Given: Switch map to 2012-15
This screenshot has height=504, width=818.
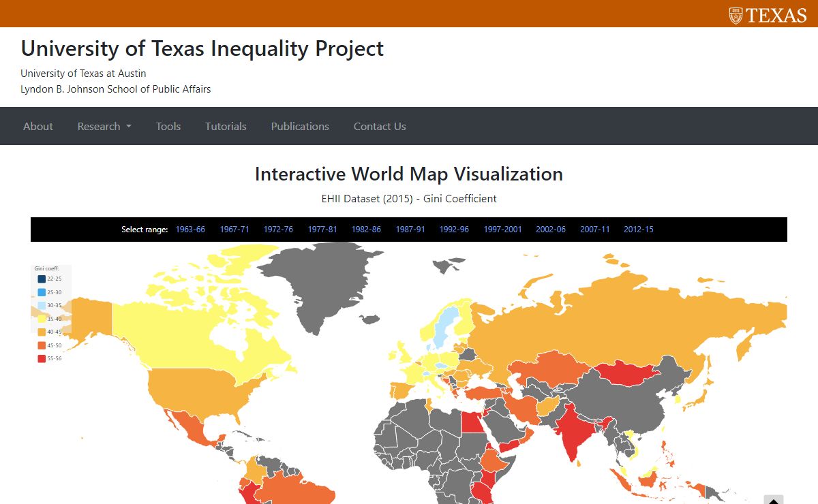Looking at the screenshot, I should [x=639, y=230].
